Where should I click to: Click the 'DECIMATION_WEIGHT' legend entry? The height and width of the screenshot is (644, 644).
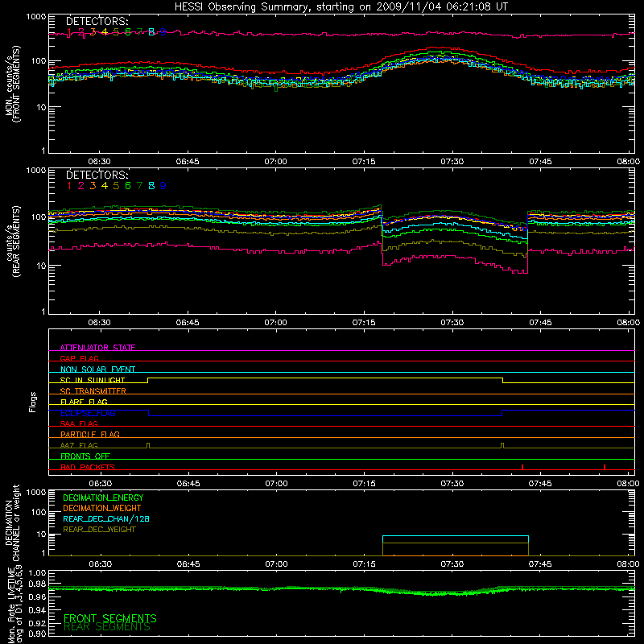coord(102,508)
